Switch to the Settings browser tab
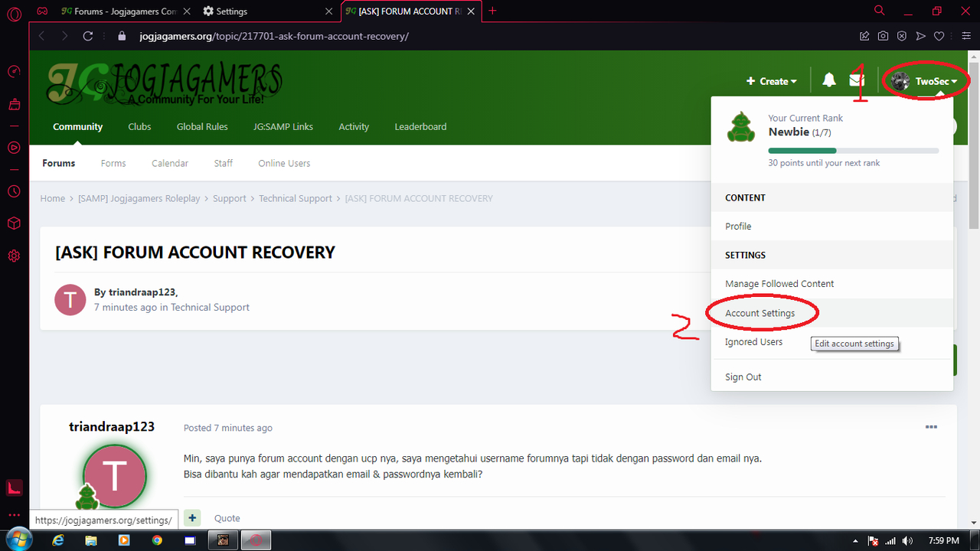 [x=268, y=11]
